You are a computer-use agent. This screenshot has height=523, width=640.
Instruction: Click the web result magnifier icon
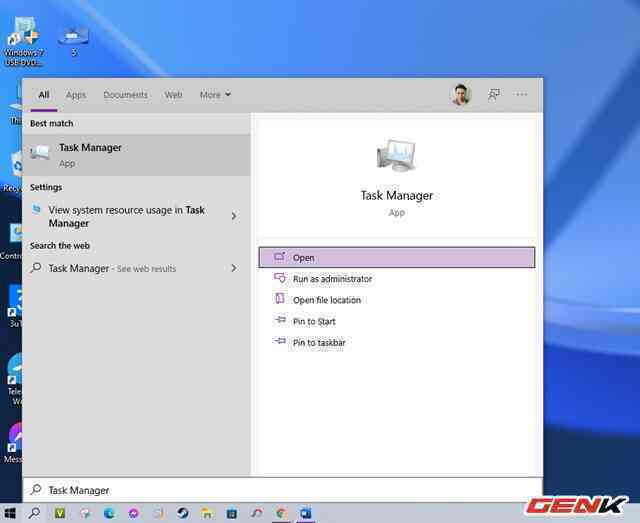tap(36, 268)
